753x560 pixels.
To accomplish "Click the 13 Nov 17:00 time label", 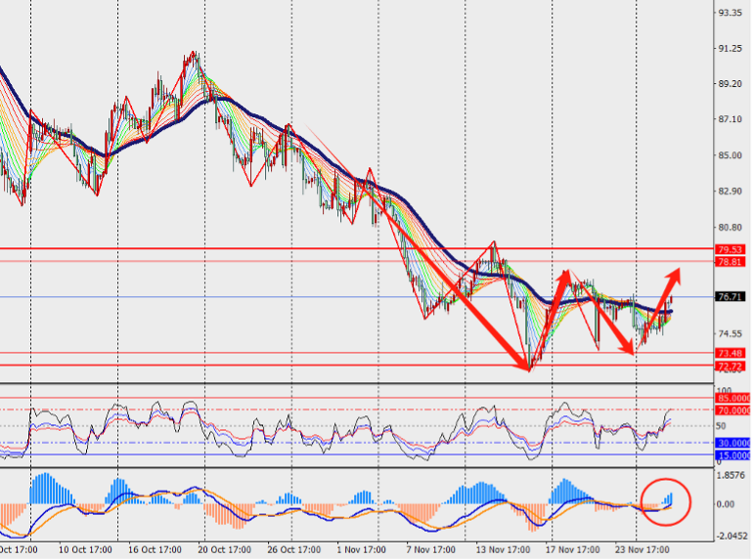I will click(x=503, y=550).
